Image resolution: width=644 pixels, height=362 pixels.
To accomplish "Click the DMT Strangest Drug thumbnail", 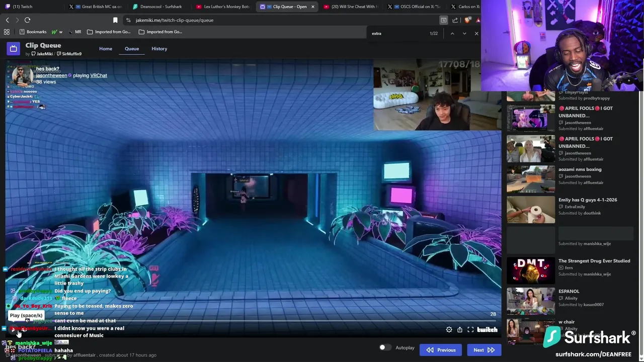I will [x=530, y=270].
